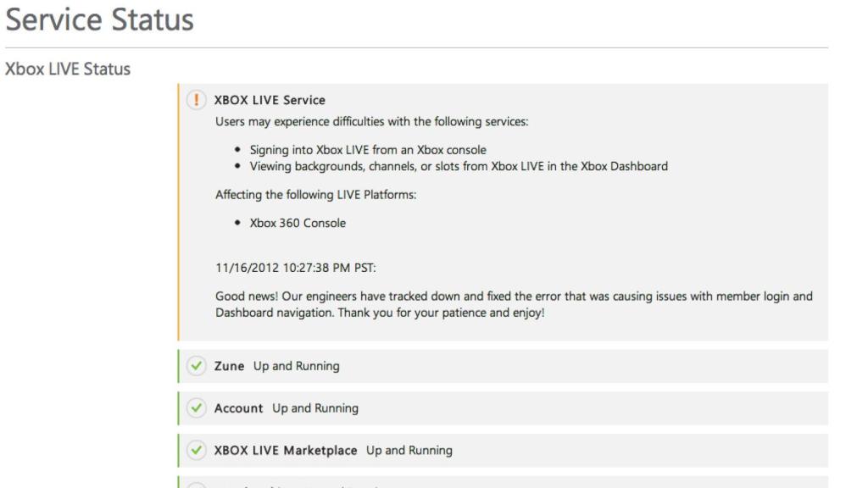Click the 'Good news!' update message text
The height and width of the screenshot is (488, 868).
[x=514, y=304]
